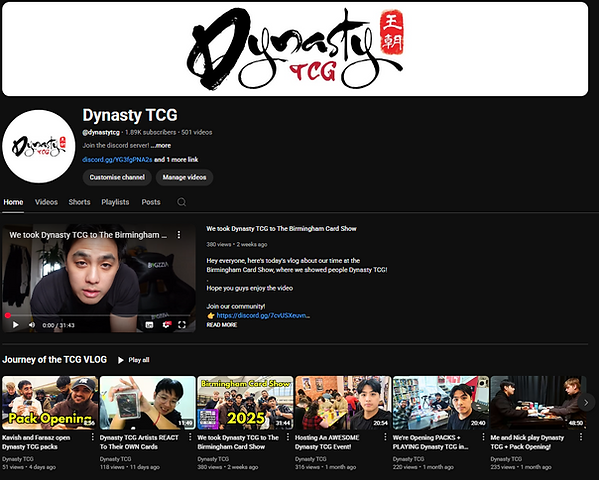Open options menu for Kavish and Faraaz video
The image size is (599, 480).
[x=92, y=437]
